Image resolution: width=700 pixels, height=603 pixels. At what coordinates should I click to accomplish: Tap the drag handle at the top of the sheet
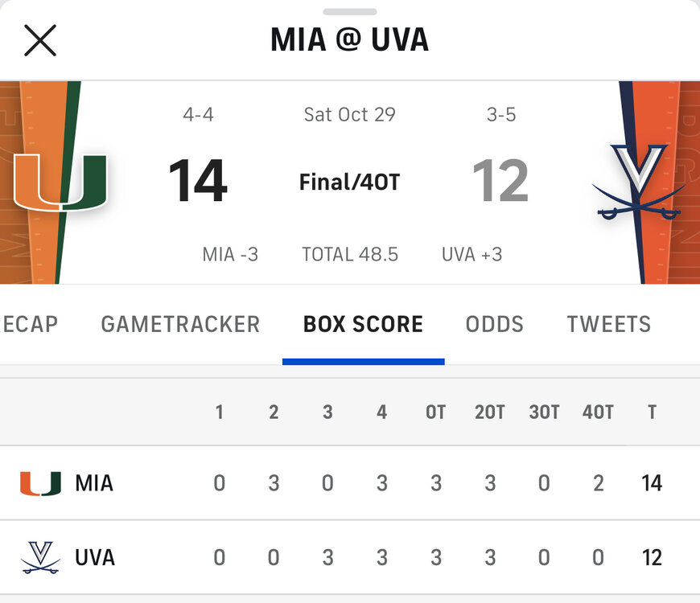tap(349, 12)
